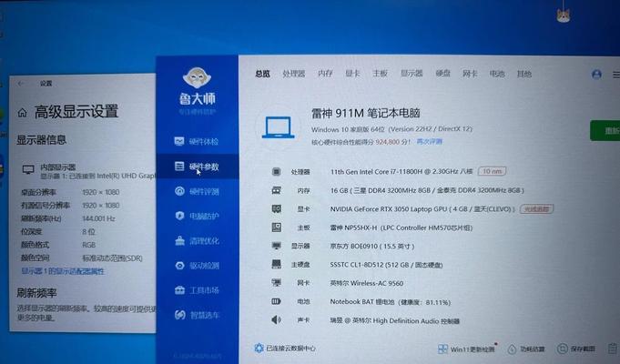
Task: Open 硬件体检 in Lu Master sidebar
Action: tap(197, 141)
